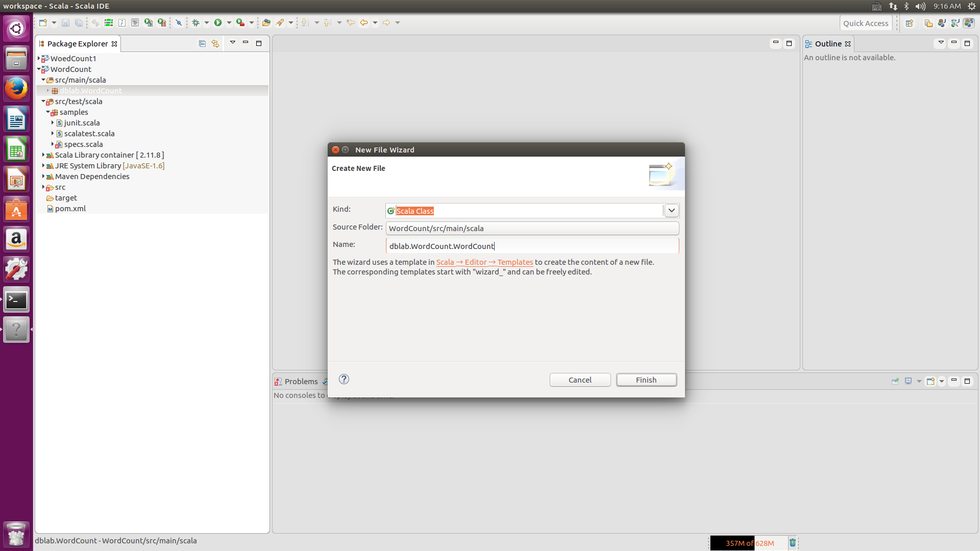Switch to the Problems tab
Image resolution: width=980 pixels, height=551 pixels.
(x=301, y=381)
